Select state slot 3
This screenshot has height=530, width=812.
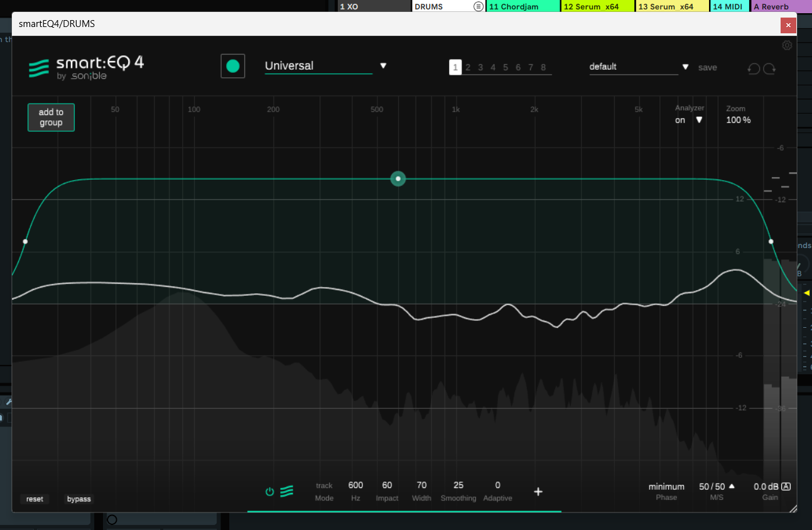pos(480,67)
